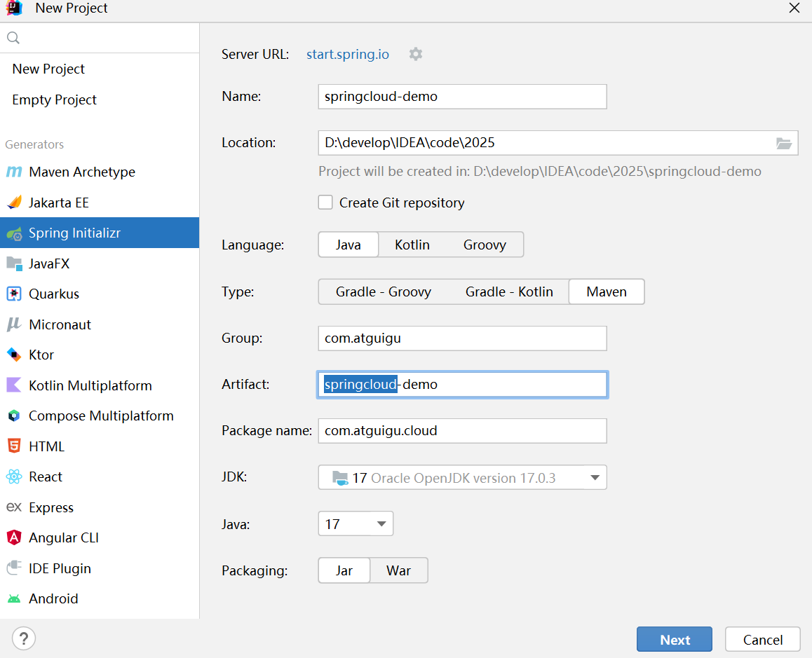Click the Micronaut mu icon
812x658 pixels.
tap(14, 324)
